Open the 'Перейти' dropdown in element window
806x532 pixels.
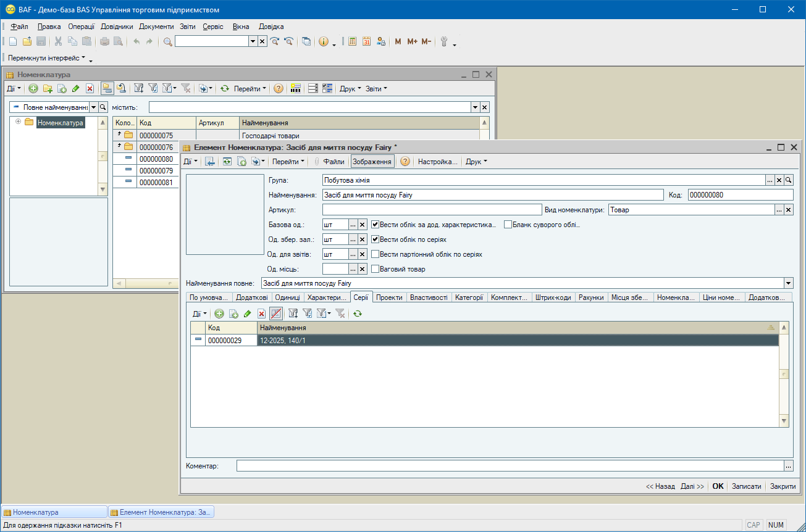pos(288,162)
